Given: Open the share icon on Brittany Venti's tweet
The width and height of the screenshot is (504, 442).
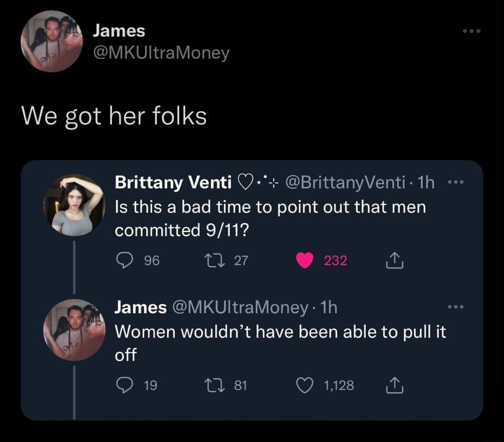Looking at the screenshot, I should (395, 260).
